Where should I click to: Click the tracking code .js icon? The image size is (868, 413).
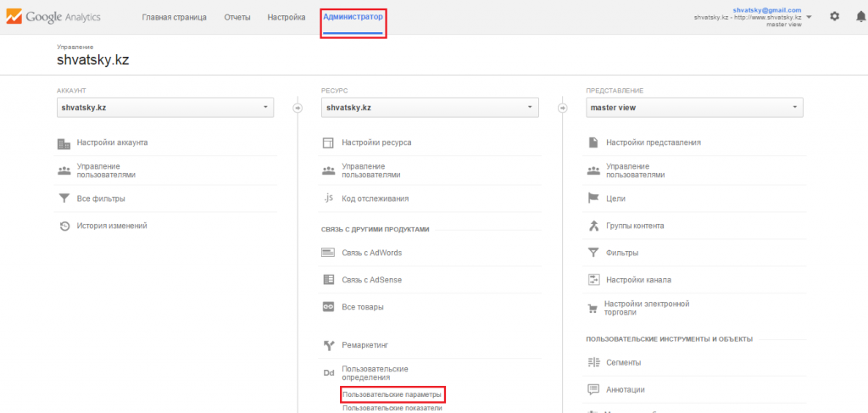point(328,198)
